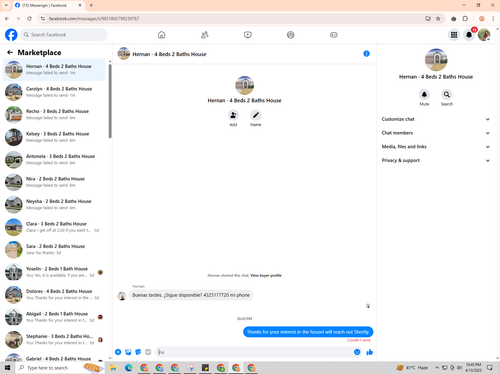This screenshot has height=374, width=500.
Task: Open the browser extensions puzzle icon
Action: point(465,19)
